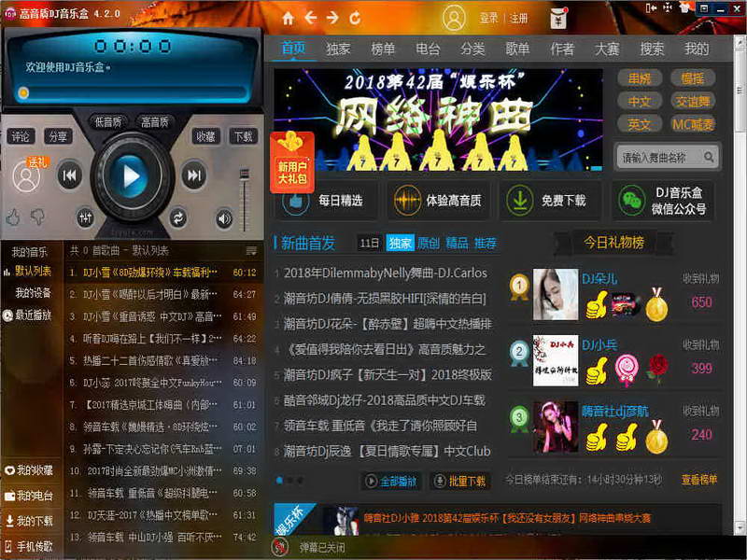Open the 新用户大礼包 gift badge
Viewport: 747px width, 560px height.
292,162
